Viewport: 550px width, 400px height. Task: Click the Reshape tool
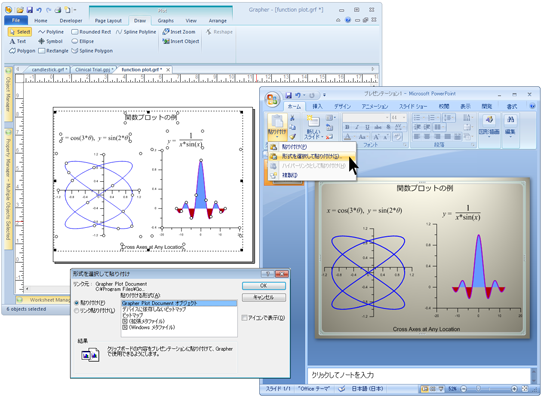click(219, 32)
